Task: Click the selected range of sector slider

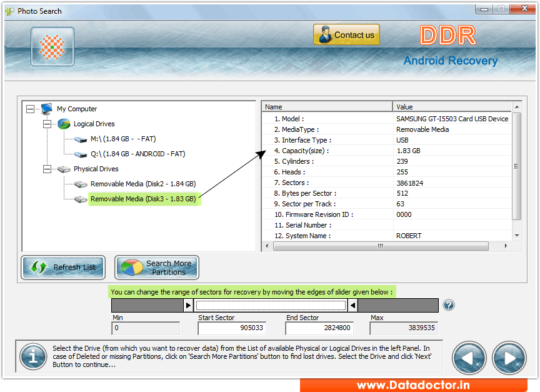Action: coord(271,306)
